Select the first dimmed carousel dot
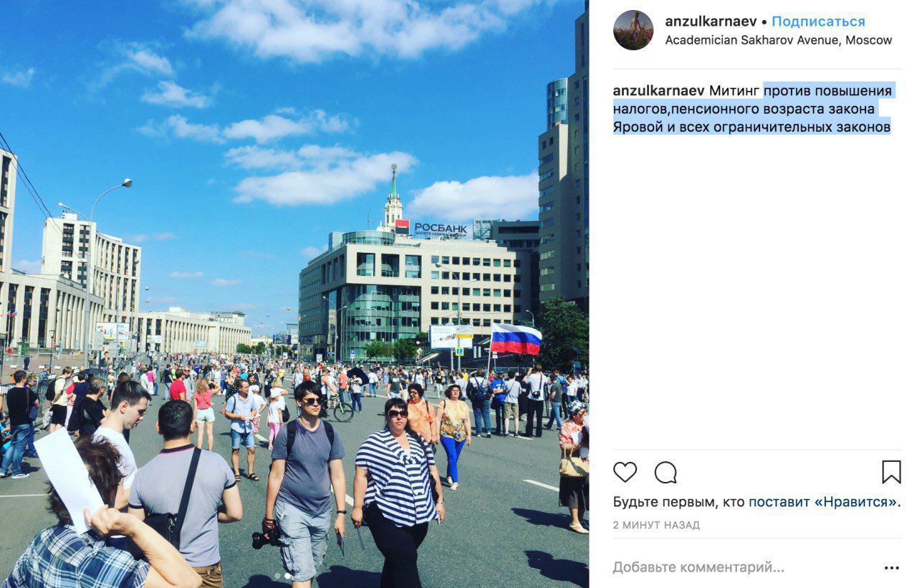917x588 pixels. (x=278, y=575)
